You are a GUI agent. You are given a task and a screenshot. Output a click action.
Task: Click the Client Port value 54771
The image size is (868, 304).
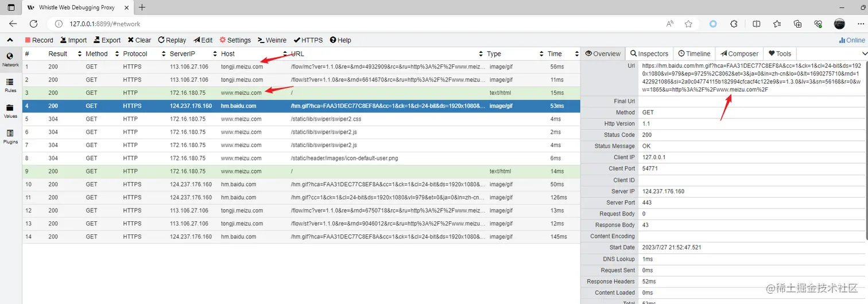pos(650,169)
